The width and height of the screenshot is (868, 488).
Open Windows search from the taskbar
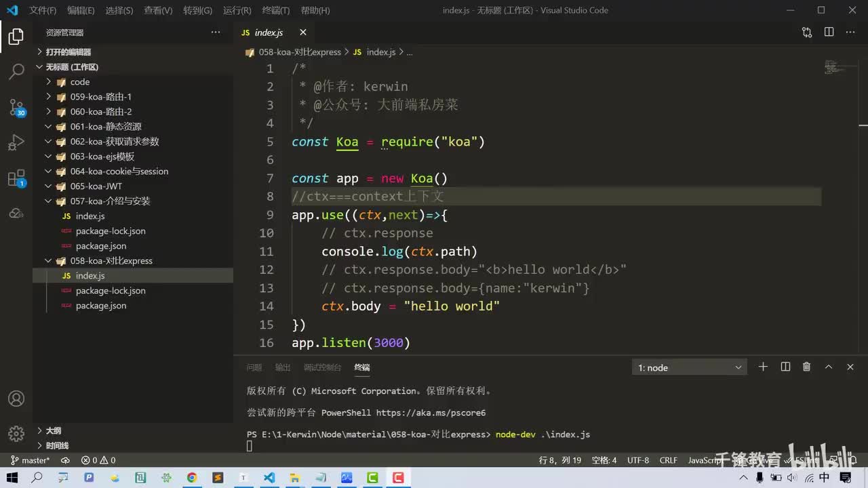37,478
